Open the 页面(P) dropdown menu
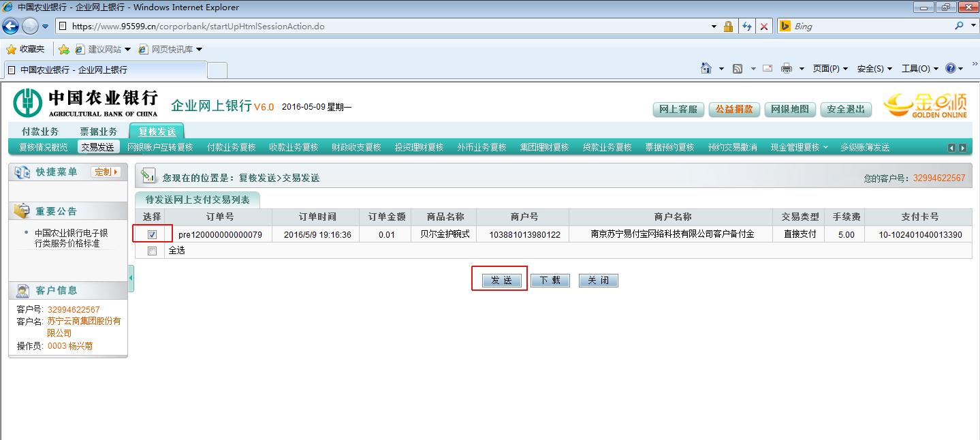Image resolution: width=980 pixels, height=440 pixels. coord(830,69)
